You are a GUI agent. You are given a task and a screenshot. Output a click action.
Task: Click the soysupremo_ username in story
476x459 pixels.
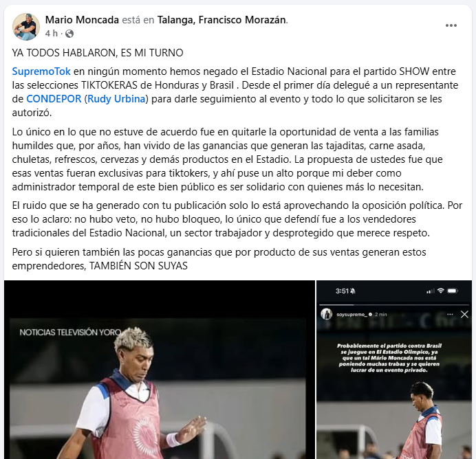tap(351, 315)
